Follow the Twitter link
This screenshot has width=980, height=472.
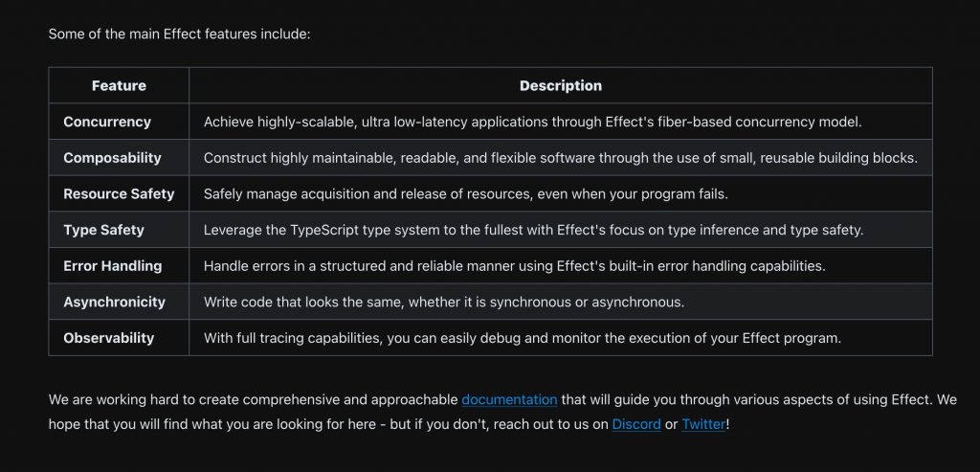[703, 423]
